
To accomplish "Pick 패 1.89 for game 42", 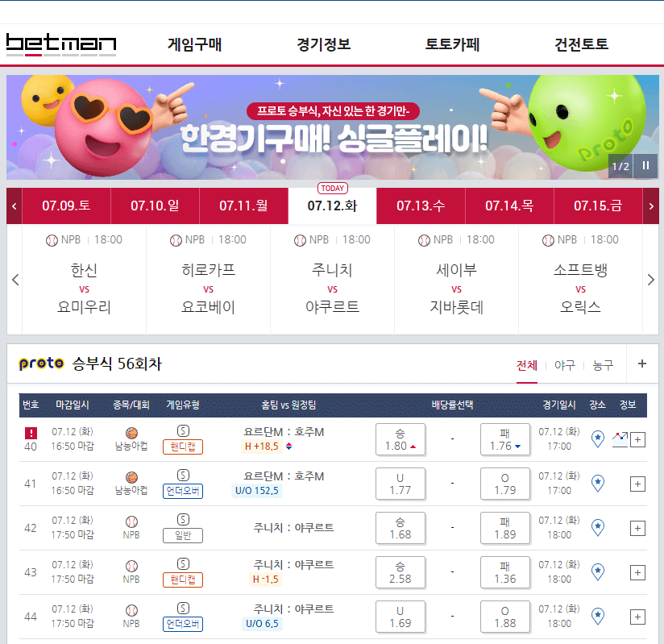I will click(504, 528).
